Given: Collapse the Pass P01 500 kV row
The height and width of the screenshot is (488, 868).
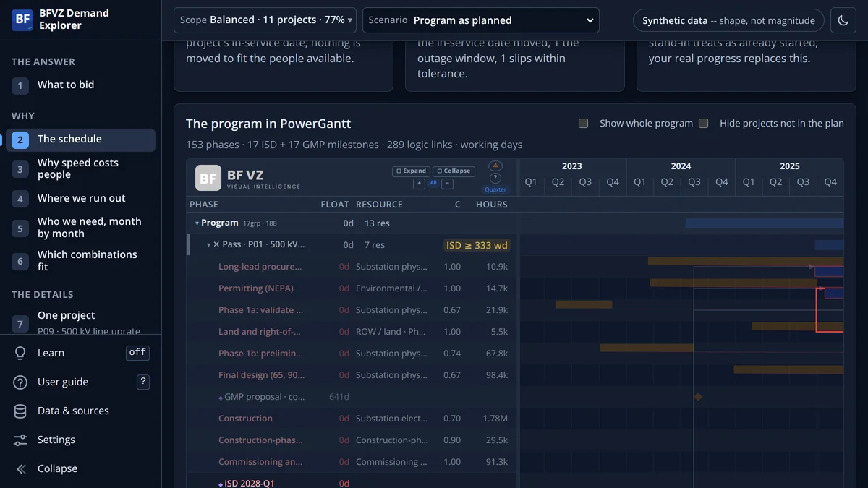Looking at the screenshot, I should (209, 245).
